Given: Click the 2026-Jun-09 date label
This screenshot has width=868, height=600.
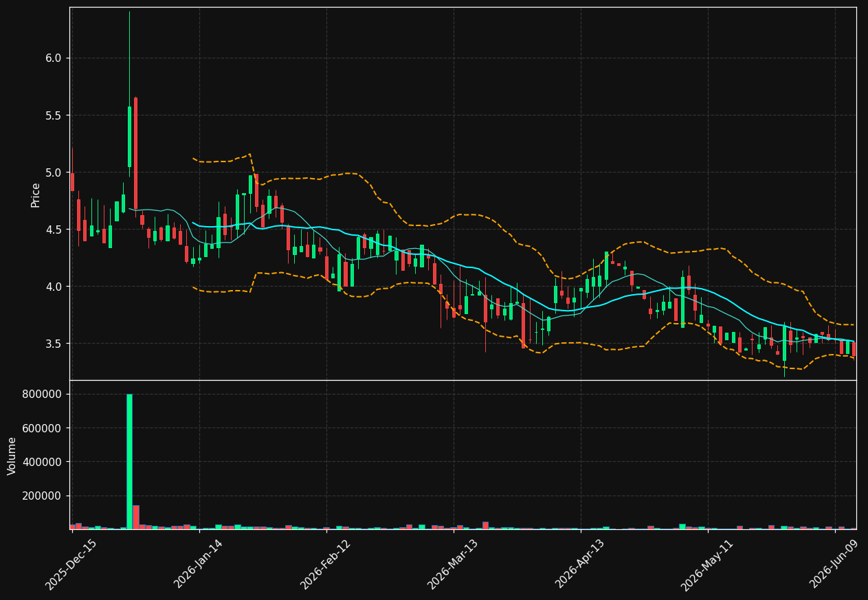Looking at the screenshot, I should tap(834, 564).
